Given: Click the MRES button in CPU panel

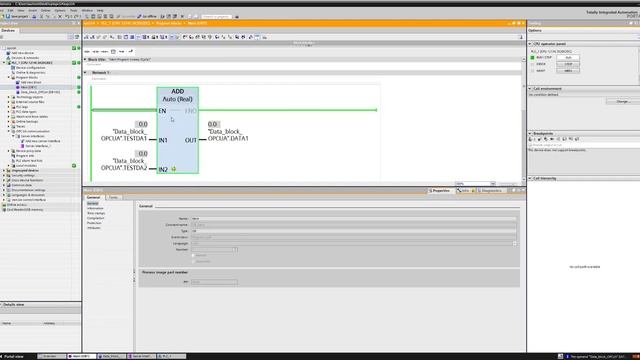Looking at the screenshot, I should (x=568, y=71).
